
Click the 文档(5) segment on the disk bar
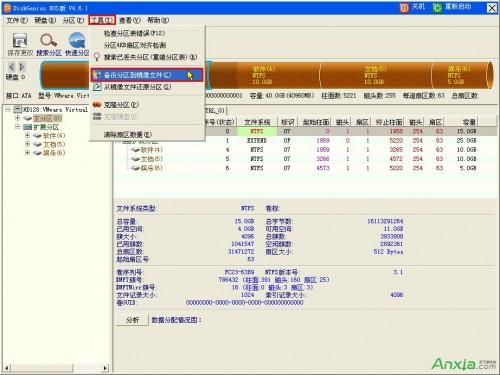click(376, 75)
